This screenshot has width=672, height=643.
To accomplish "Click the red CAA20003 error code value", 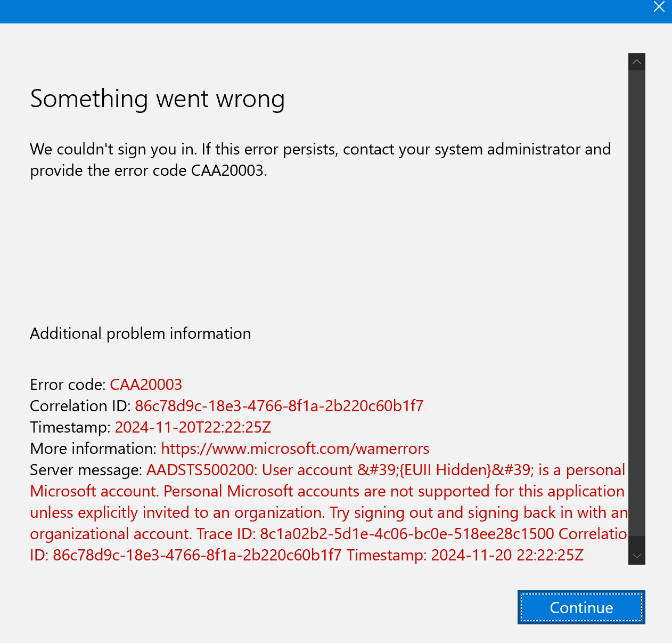I will tap(146, 385).
